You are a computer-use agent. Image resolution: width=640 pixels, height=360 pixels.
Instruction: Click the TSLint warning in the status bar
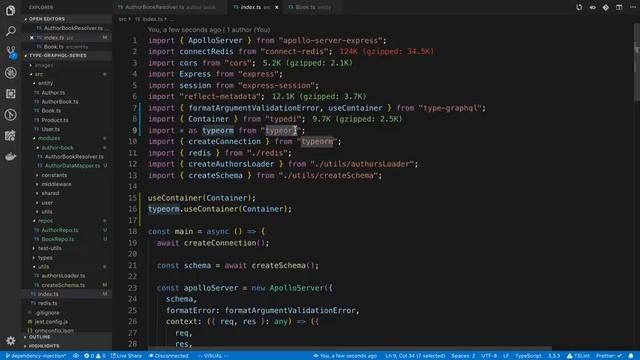578,356
